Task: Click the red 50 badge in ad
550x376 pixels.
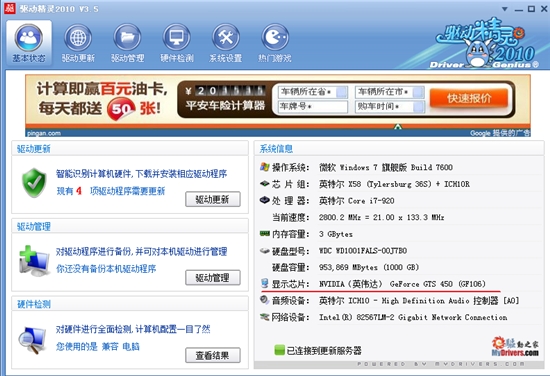Action: [121, 109]
